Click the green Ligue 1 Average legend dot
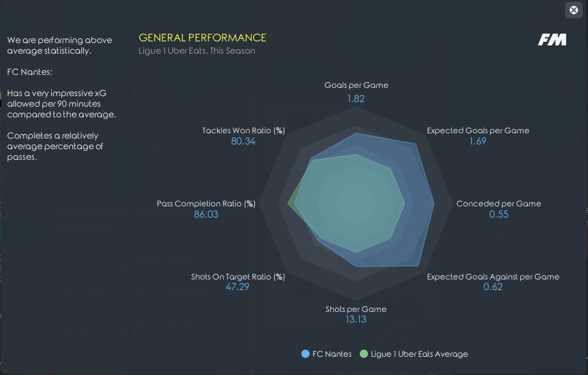 (x=364, y=354)
